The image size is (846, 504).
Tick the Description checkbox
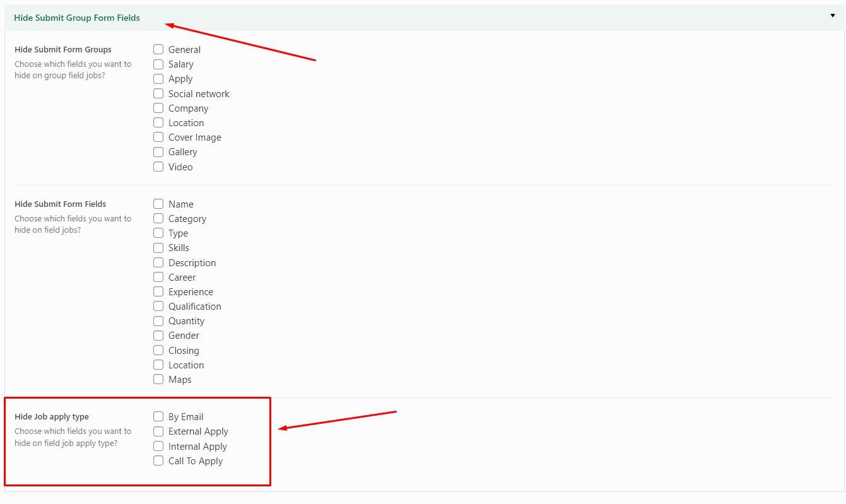click(158, 262)
